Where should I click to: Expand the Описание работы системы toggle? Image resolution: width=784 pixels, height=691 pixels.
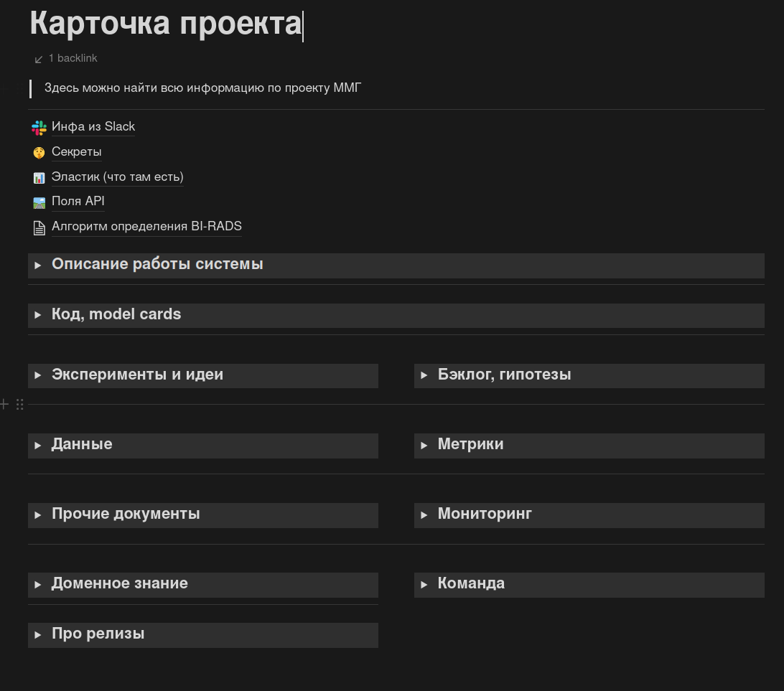pos(38,265)
